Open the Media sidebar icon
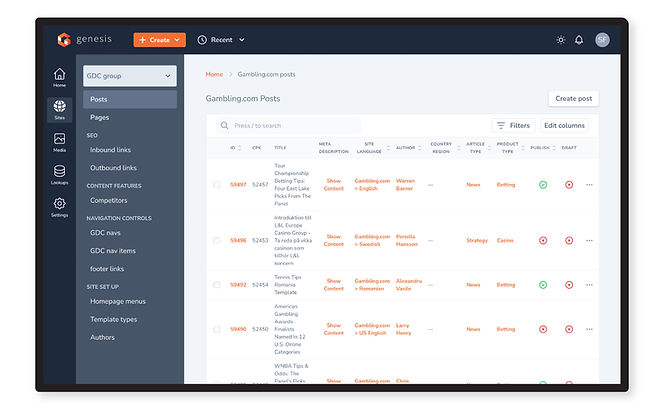Viewport: 664px width, 408px height. tap(59, 142)
